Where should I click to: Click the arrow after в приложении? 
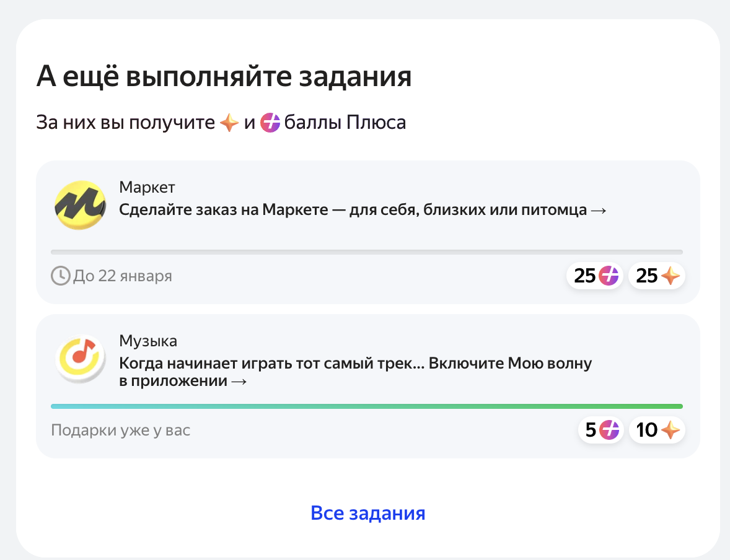pos(239,382)
